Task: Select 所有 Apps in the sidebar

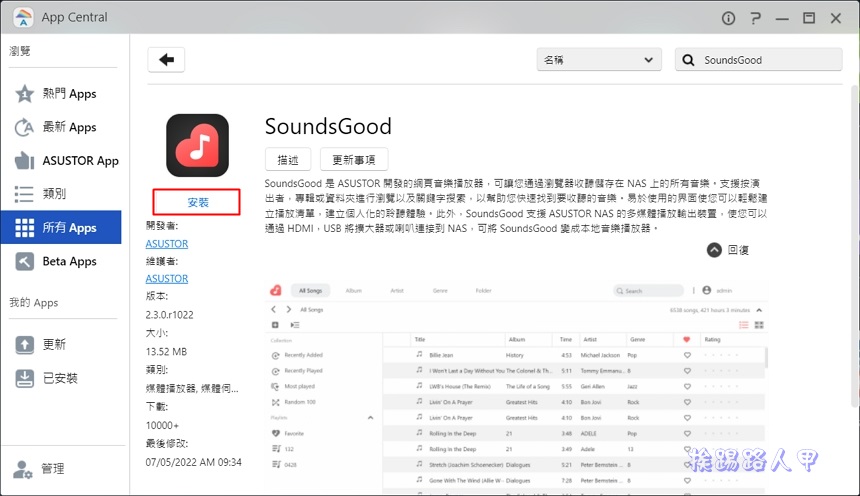Action: click(61, 227)
